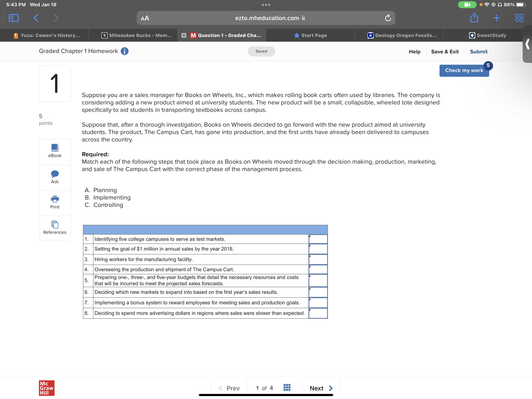Go to the Prev question
532x399 pixels.
[229, 388]
